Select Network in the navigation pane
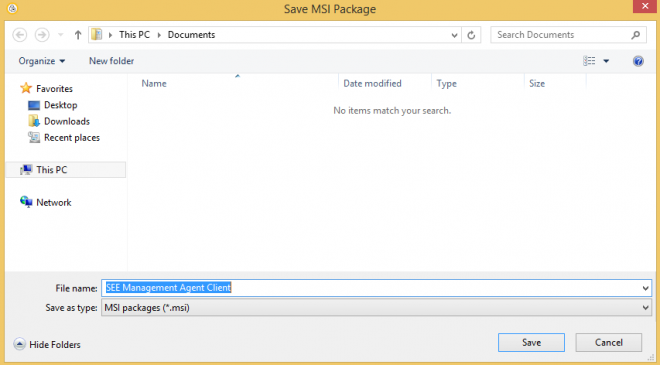The width and height of the screenshot is (660, 365). tap(54, 202)
